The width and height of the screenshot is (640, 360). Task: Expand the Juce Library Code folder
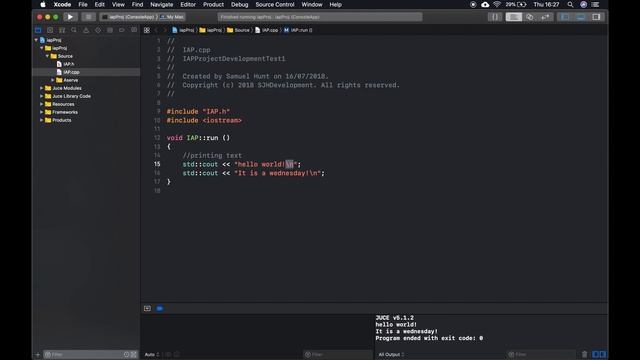click(42, 96)
